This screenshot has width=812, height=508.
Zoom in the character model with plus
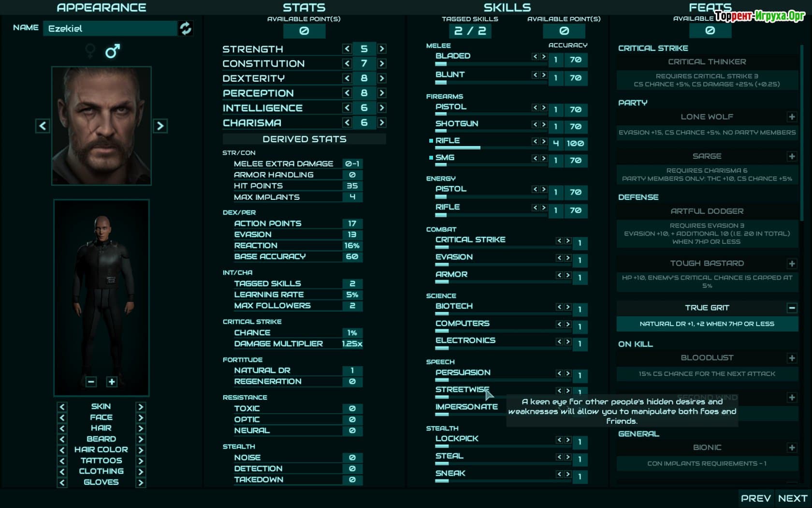(x=112, y=382)
